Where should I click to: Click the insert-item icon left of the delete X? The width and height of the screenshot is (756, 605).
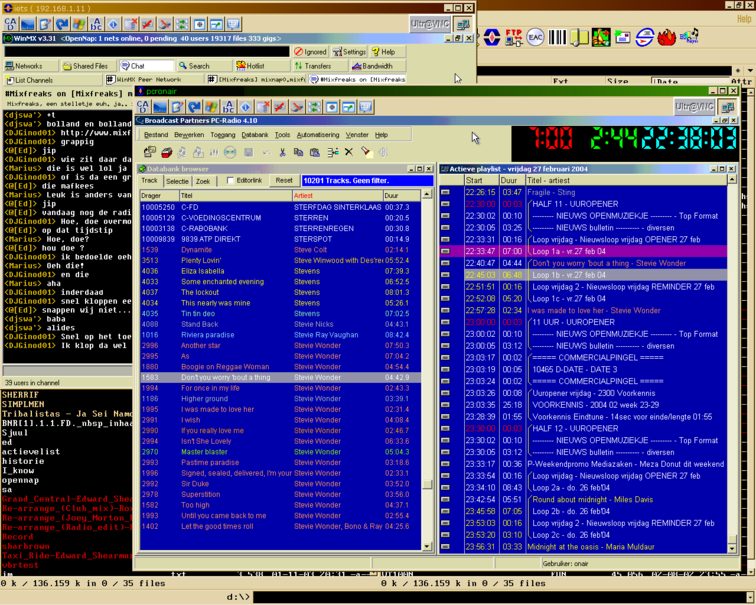tap(333, 153)
